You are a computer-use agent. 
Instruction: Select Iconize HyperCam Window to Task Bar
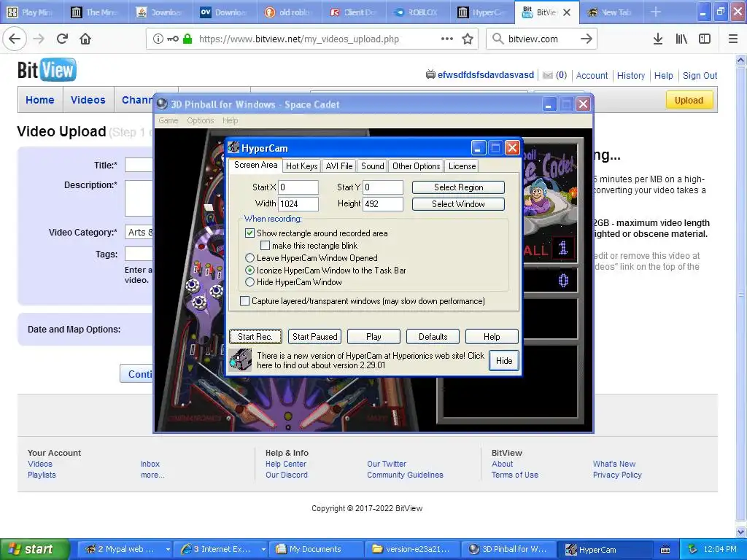[249, 270]
